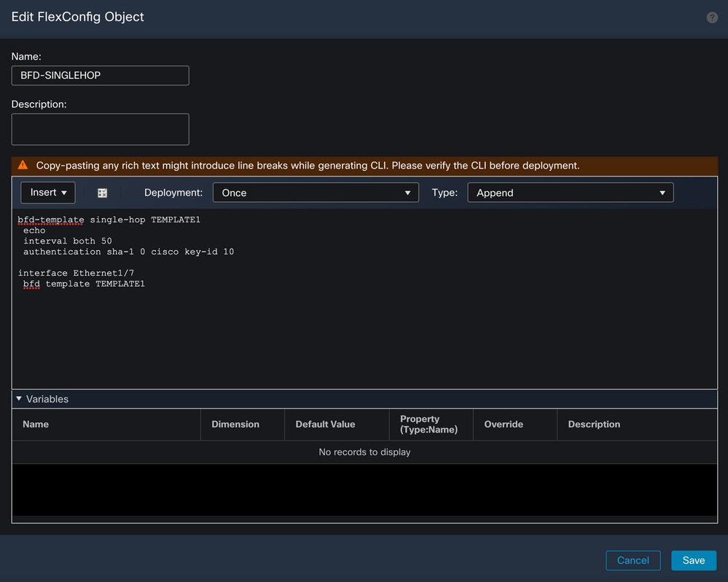The image size is (728, 582).
Task: Click the empty Description field
Action: (100, 128)
